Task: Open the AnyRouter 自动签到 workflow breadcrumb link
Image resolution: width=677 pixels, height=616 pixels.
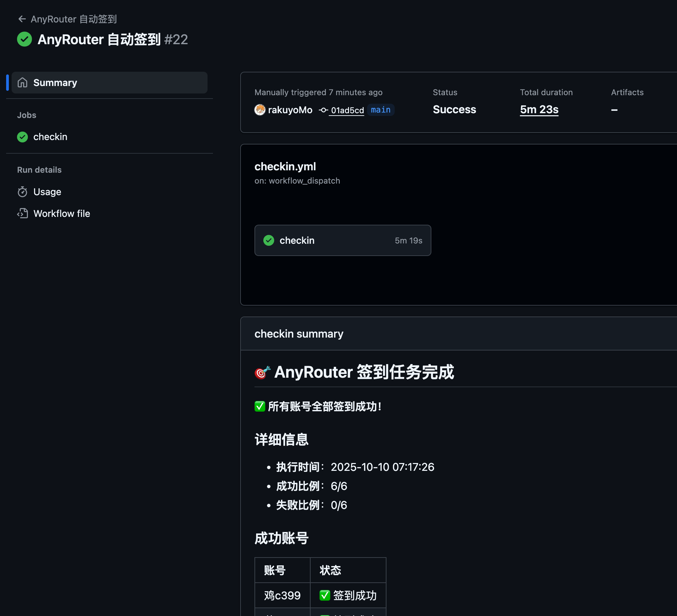Action: 74,19
